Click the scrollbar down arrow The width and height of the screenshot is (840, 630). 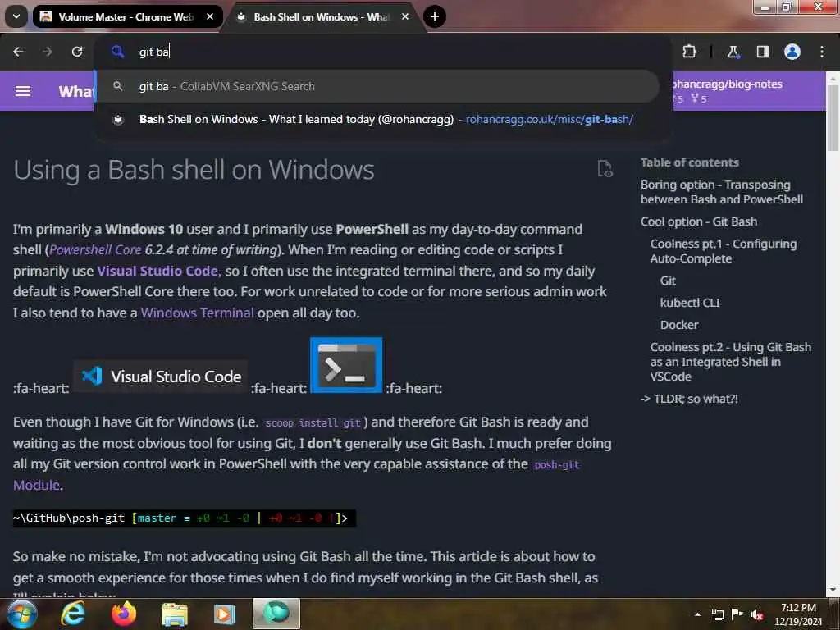pyautogui.click(x=833, y=590)
